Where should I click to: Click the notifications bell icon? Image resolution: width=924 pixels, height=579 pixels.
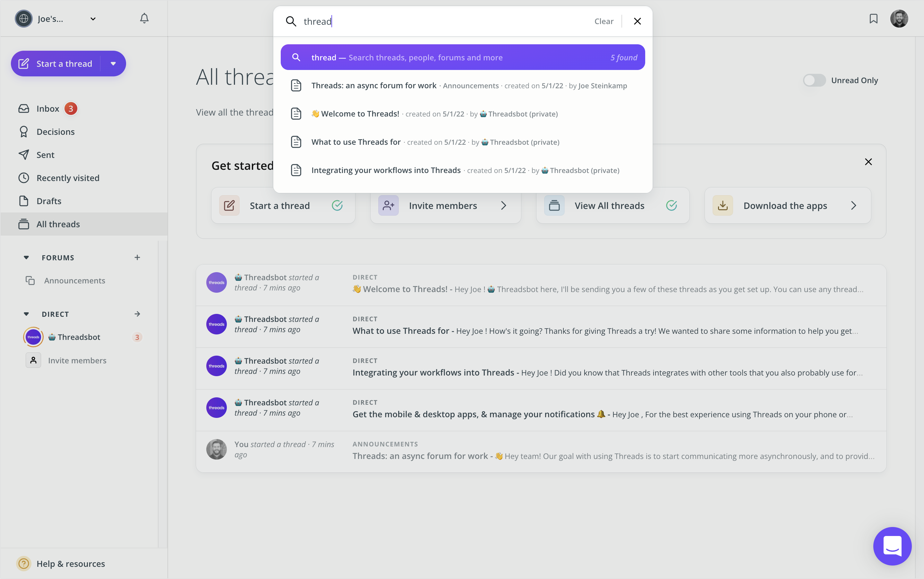(x=144, y=18)
